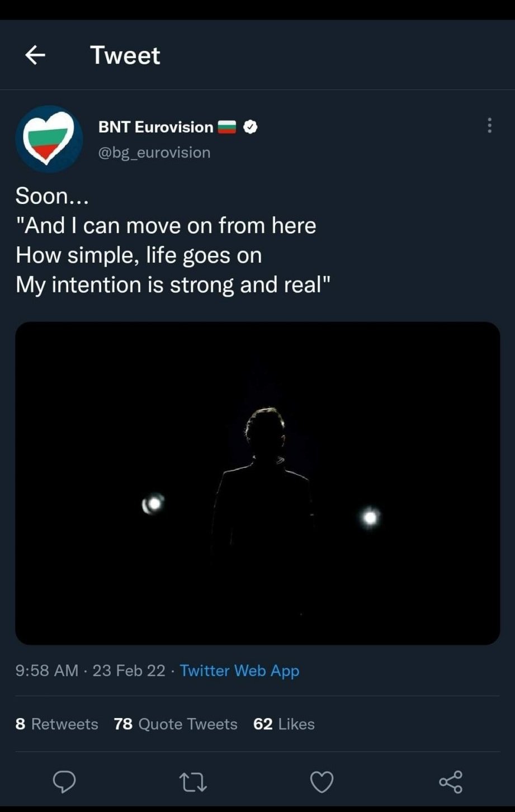Retweet using the arrows icon
This screenshot has height=812, width=515.
(x=193, y=782)
